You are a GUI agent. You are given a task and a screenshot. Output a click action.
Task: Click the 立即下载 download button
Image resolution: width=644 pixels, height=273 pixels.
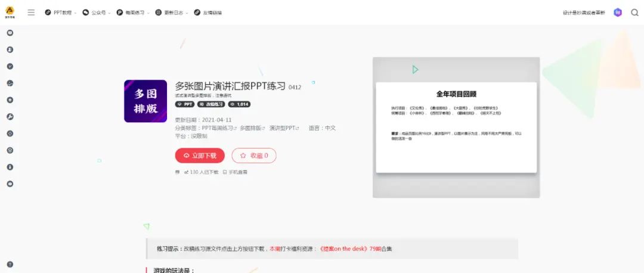coord(200,156)
